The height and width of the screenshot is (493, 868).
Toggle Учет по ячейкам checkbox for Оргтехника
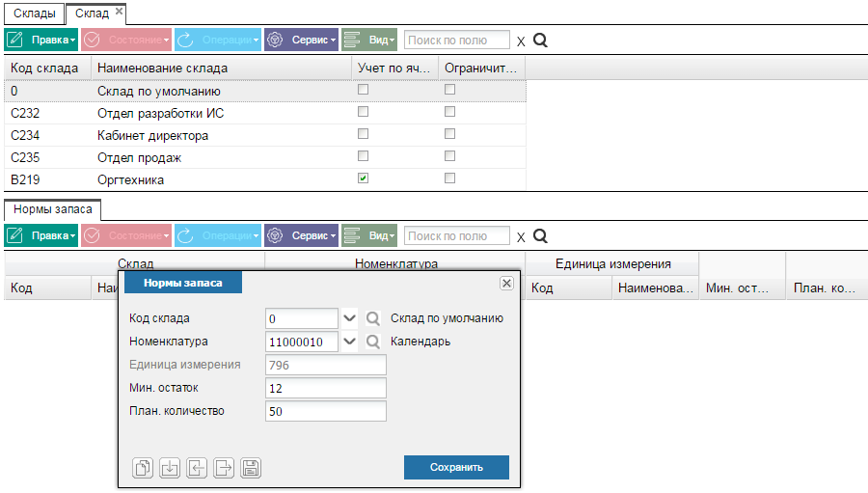click(364, 178)
